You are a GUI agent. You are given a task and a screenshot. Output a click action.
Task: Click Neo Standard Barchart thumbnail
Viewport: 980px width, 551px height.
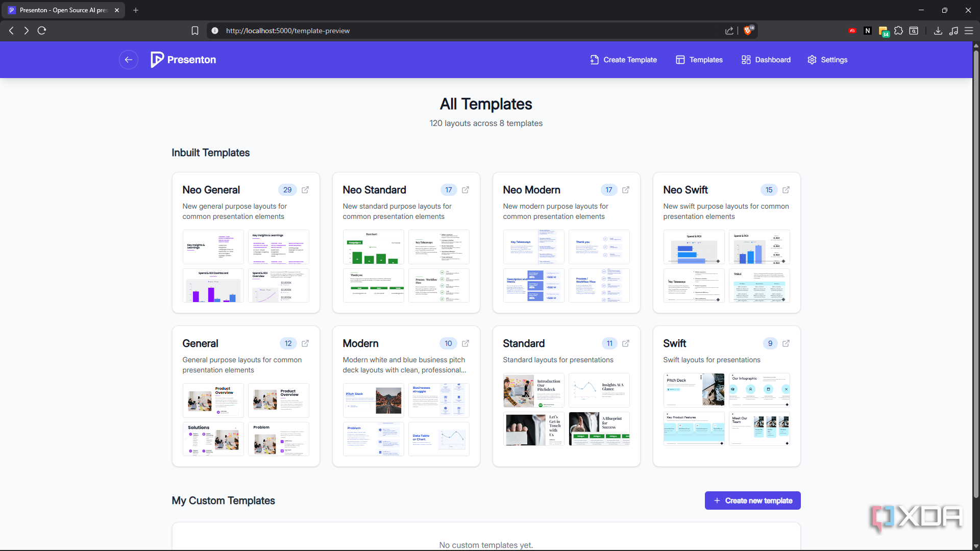pos(374,247)
